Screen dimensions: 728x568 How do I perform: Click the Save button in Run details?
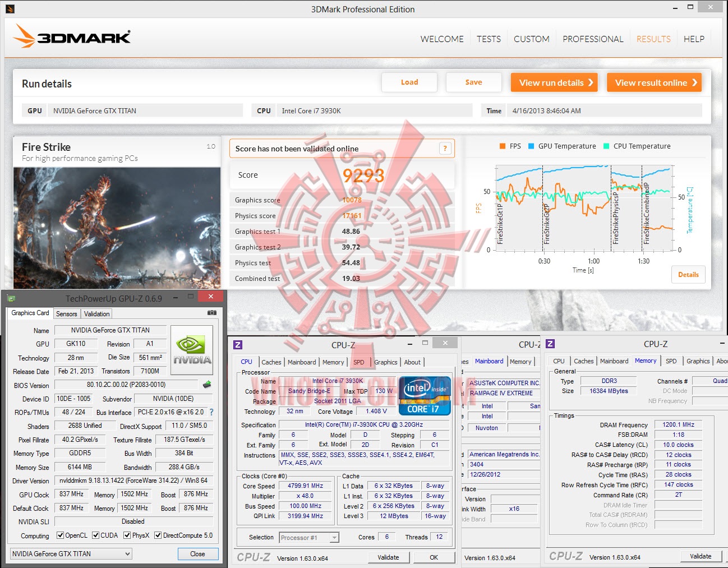(474, 82)
